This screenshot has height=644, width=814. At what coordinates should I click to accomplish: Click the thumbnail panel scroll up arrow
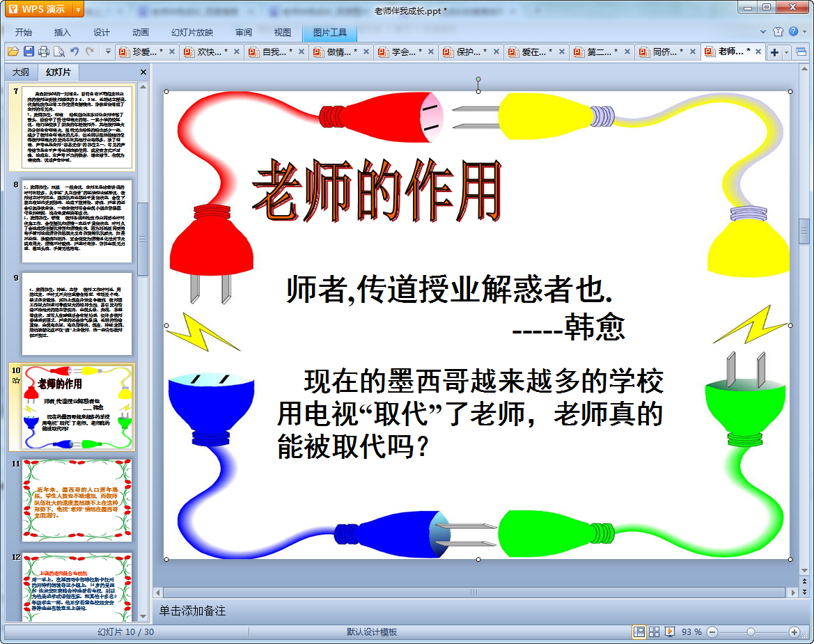(x=143, y=86)
